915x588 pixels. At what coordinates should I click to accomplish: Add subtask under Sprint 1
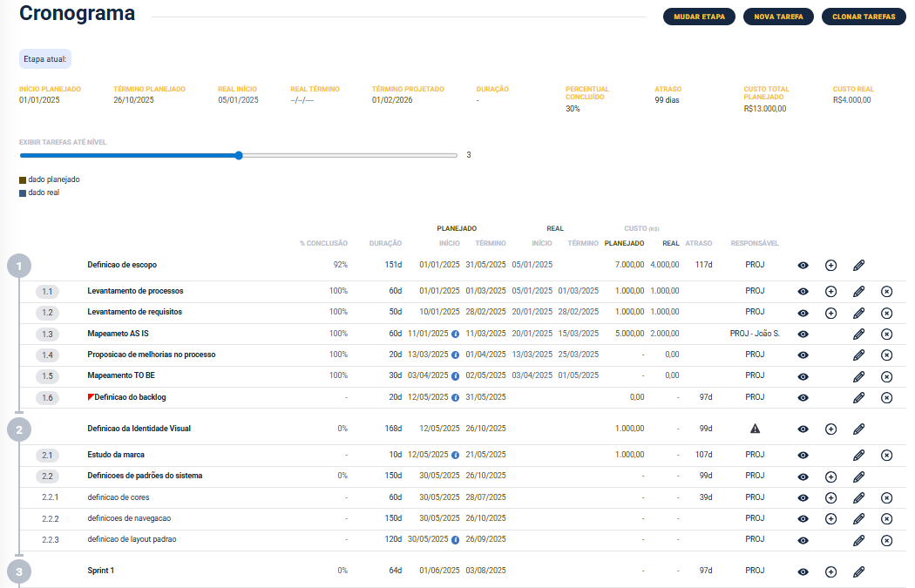[x=830, y=572]
